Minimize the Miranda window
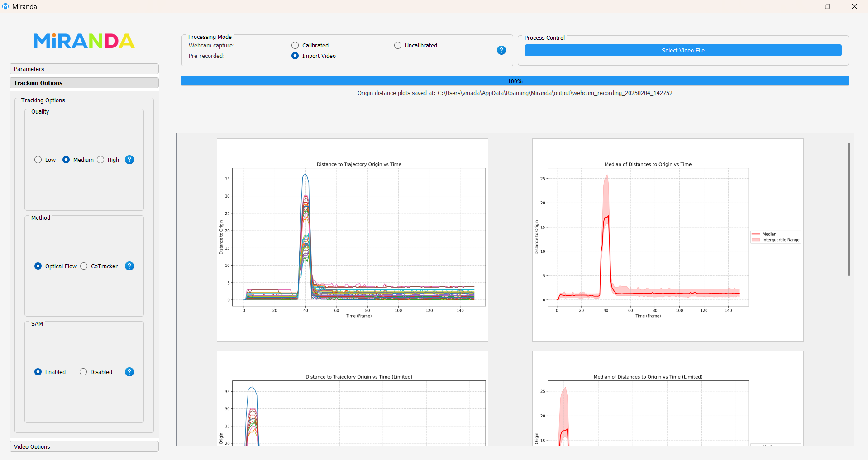 [801, 6]
